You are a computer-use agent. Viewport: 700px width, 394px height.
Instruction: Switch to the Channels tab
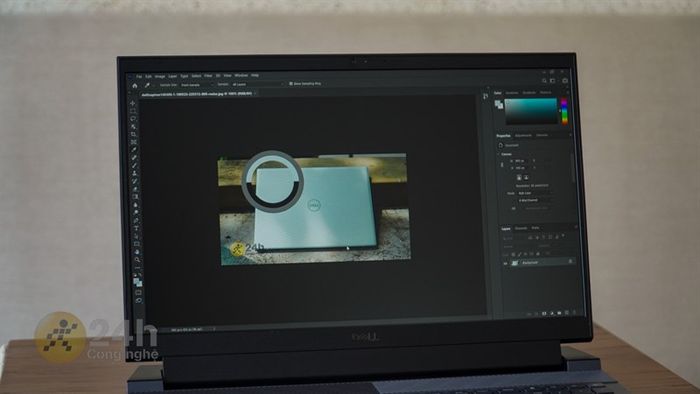point(521,228)
